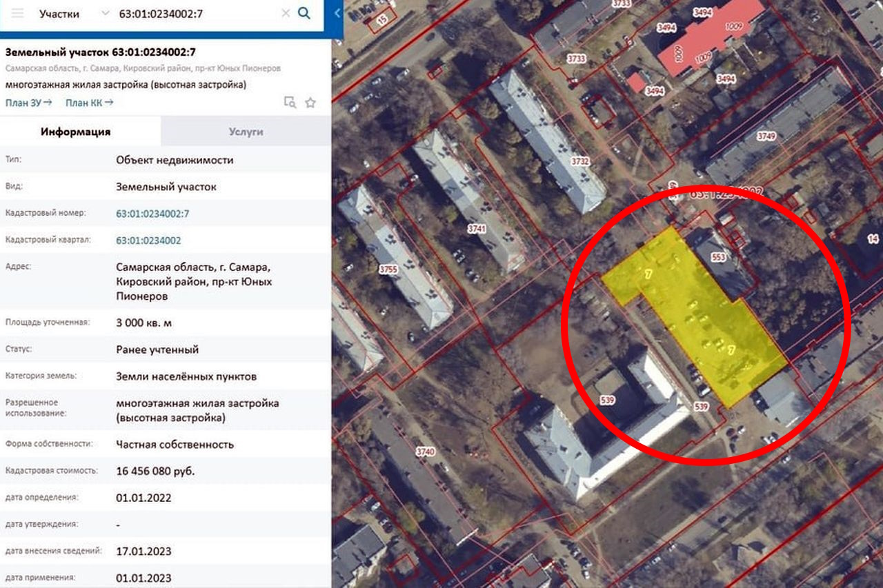This screenshot has width=883, height=588.
Task: Clear the search field with the X
Action: (x=286, y=14)
